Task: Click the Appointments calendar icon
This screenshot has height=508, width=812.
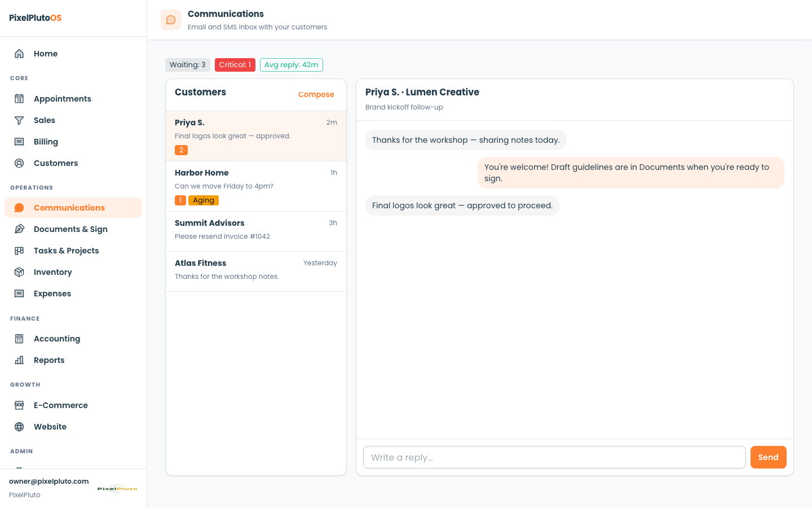Action: click(x=19, y=99)
